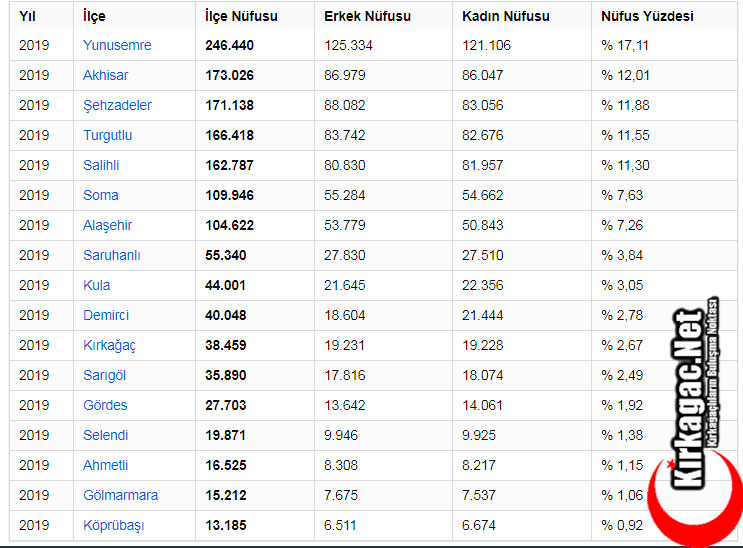This screenshot has width=743, height=548.
Task: Select Yunusemre population value 246.440
Action: click(x=229, y=46)
